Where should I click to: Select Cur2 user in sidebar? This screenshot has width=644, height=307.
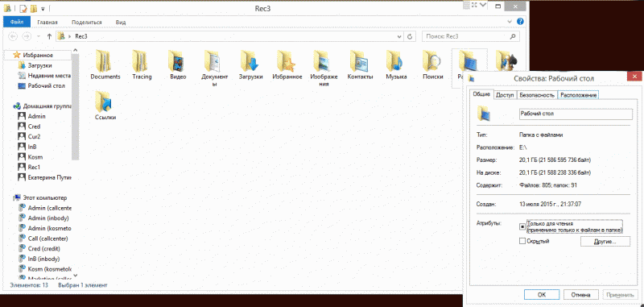(30, 136)
